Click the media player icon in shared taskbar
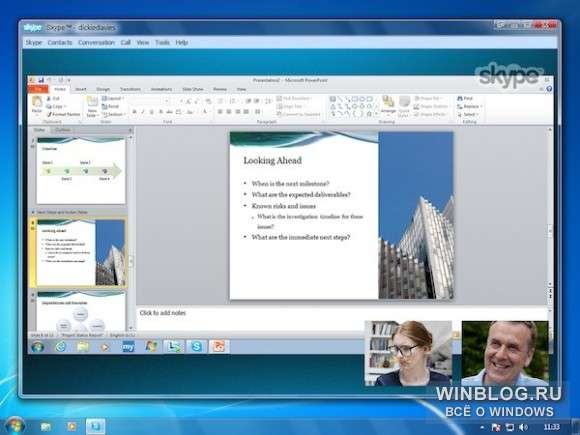 [x=105, y=347]
